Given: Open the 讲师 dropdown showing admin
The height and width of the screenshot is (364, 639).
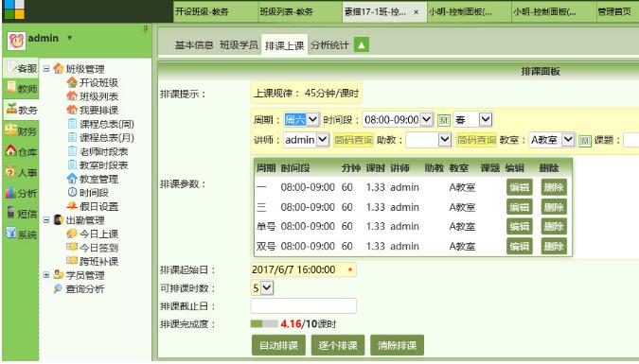Looking at the screenshot, I should pos(306,140).
